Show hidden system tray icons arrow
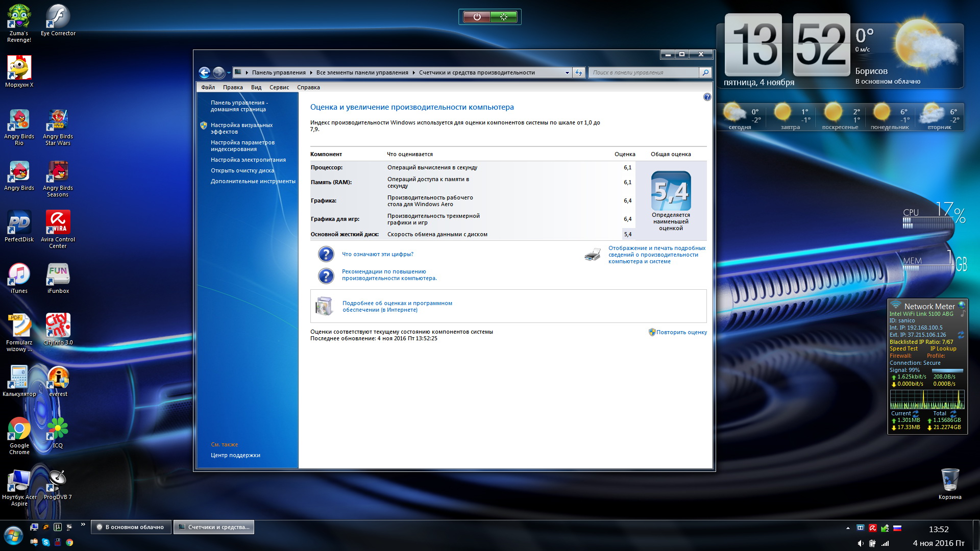The width and height of the screenshot is (980, 551). tap(848, 528)
